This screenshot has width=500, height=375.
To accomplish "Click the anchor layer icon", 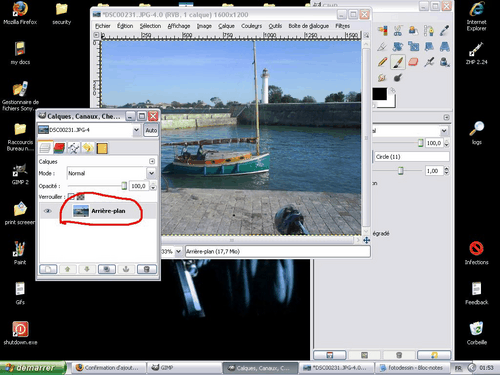I will [x=126, y=269].
